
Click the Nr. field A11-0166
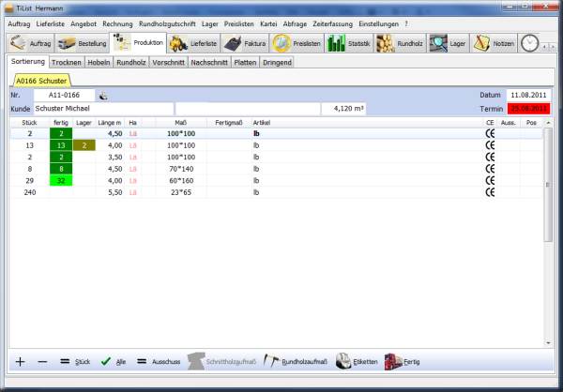pos(64,95)
